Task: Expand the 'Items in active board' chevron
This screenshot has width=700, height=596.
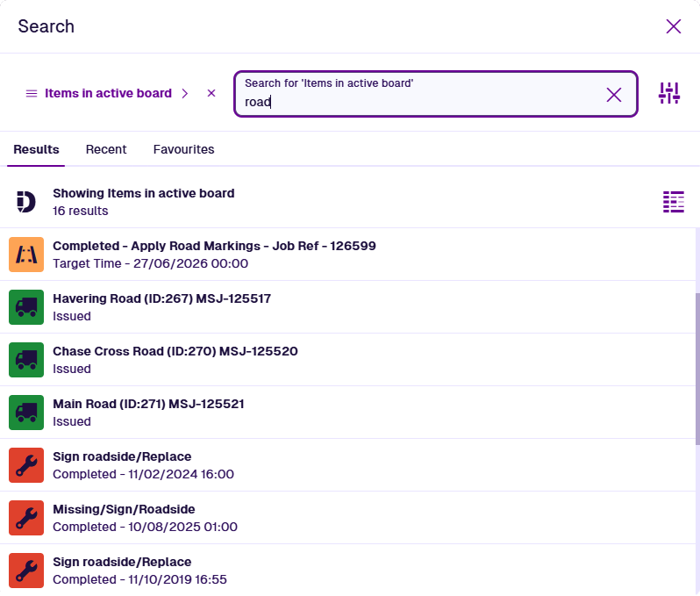Action: (184, 93)
